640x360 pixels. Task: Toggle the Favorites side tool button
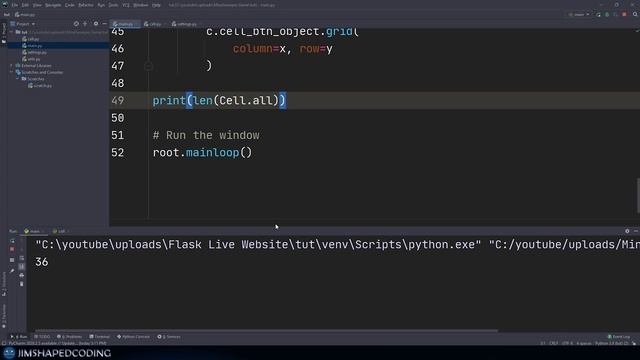4,316
